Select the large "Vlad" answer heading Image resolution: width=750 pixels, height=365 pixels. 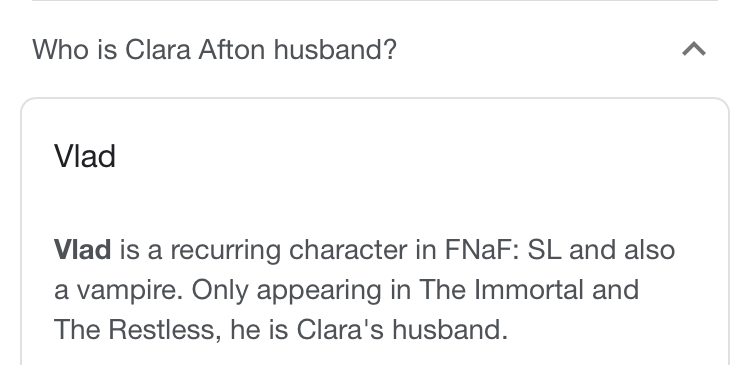85,156
